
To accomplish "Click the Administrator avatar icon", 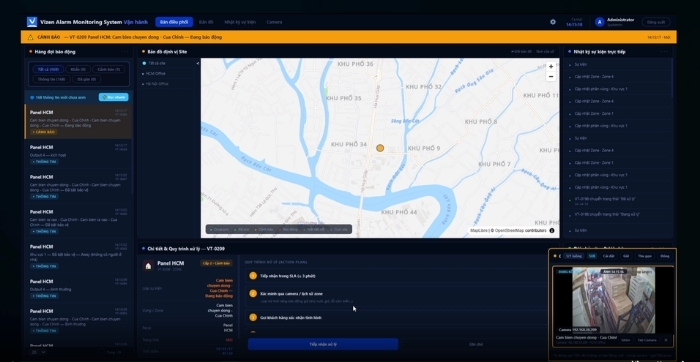I will pos(600,22).
